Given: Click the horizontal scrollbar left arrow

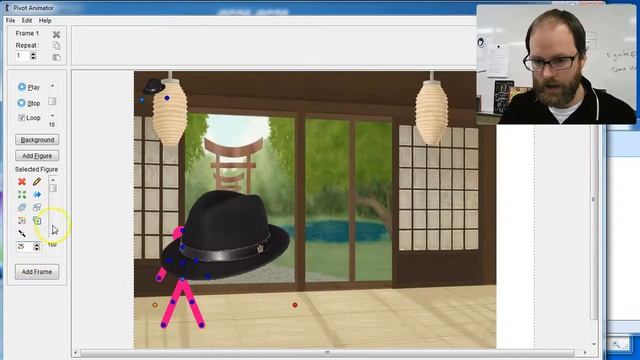Looking at the screenshot, I should [x=76, y=353].
